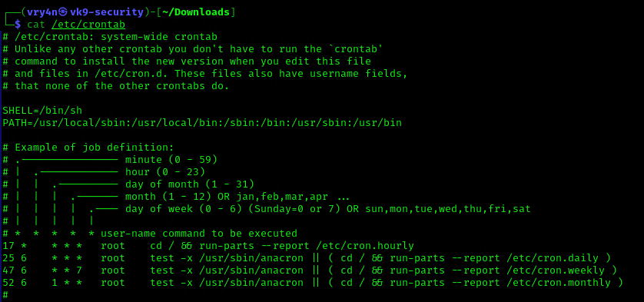Click the 'user-name command to be executed' header
The image size is (644, 302).
pyautogui.click(x=199, y=234)
